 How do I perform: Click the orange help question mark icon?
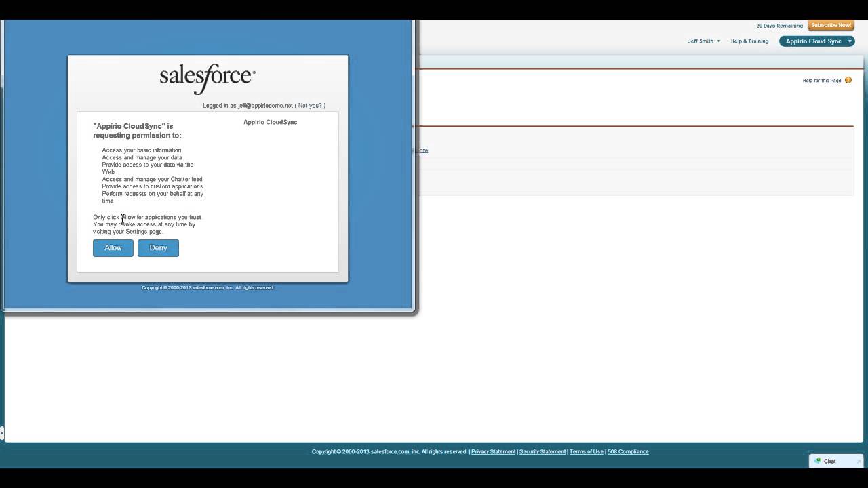848,80
